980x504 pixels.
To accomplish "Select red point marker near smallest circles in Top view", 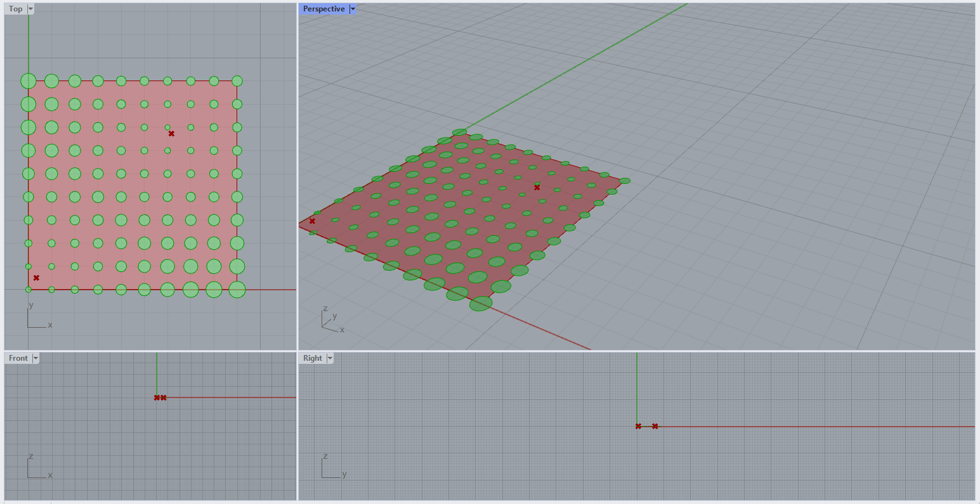I will (171, 134).
